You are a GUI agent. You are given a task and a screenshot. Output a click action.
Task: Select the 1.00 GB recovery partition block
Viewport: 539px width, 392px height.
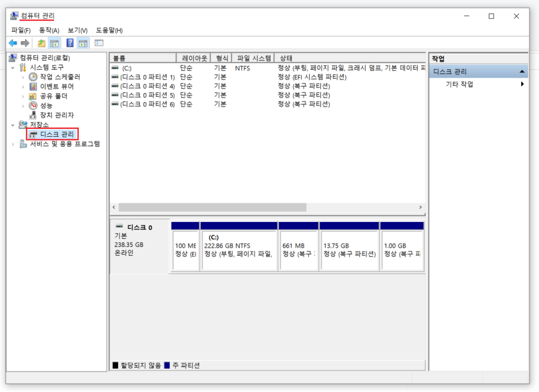(x=402, y=246)
